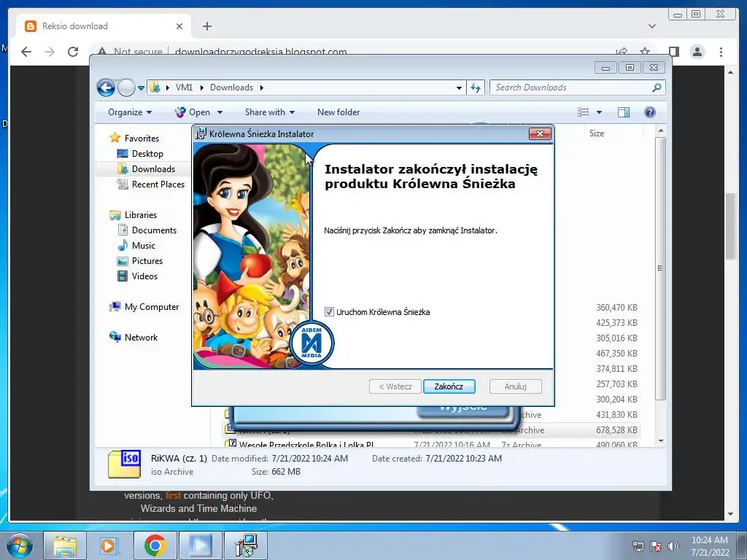The height and width of the screenshot is (560, 747).
Task: Uncheck Uruchom Królewna Śnieżka checkbox
Action: click(329, 312)
